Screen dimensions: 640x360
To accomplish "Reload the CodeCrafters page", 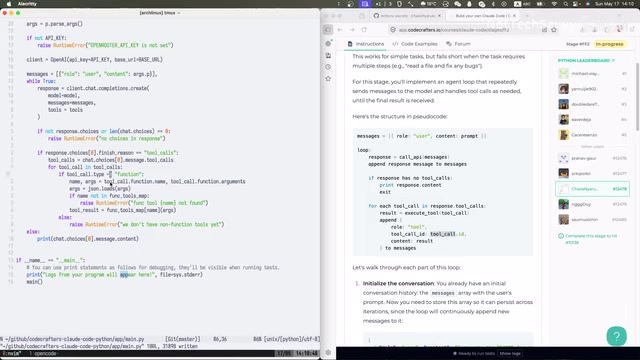I will pyautogui.click(x=364, y=30).
